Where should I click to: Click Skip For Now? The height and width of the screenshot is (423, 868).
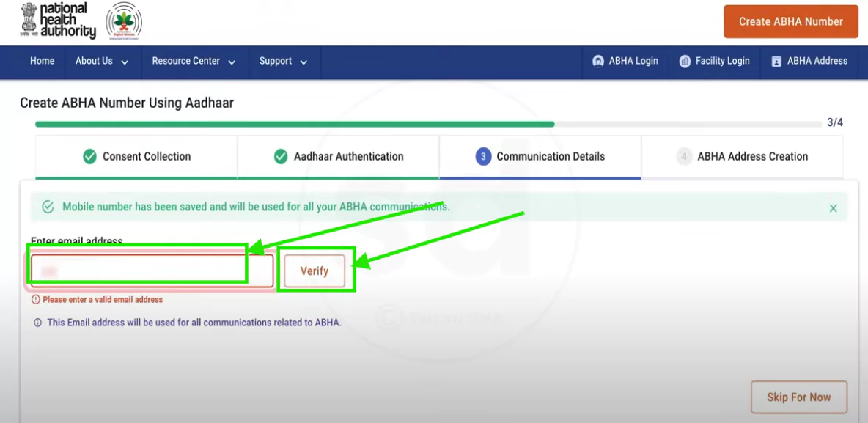[798, 397]
